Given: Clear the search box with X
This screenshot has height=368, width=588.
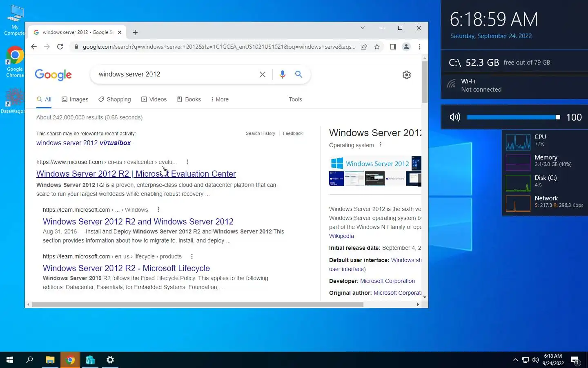Looking at the screenshot, I should 263,74.
